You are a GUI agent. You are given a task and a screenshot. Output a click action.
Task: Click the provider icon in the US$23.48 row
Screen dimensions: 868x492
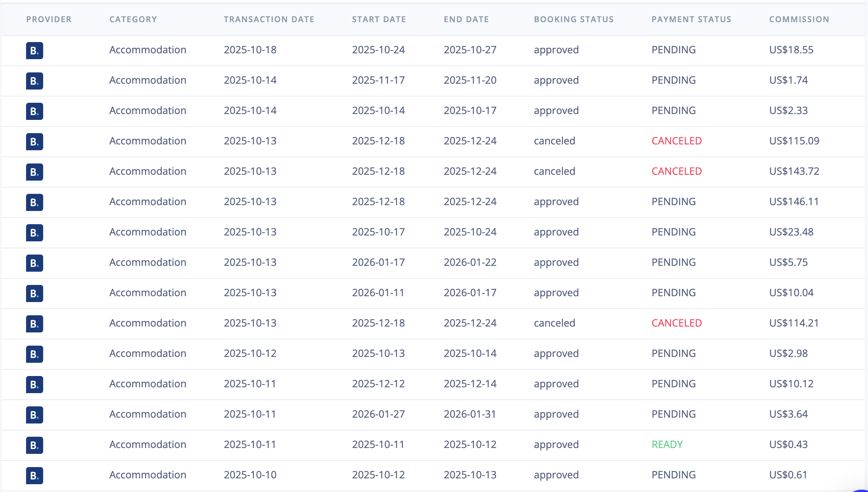(34, 233)
